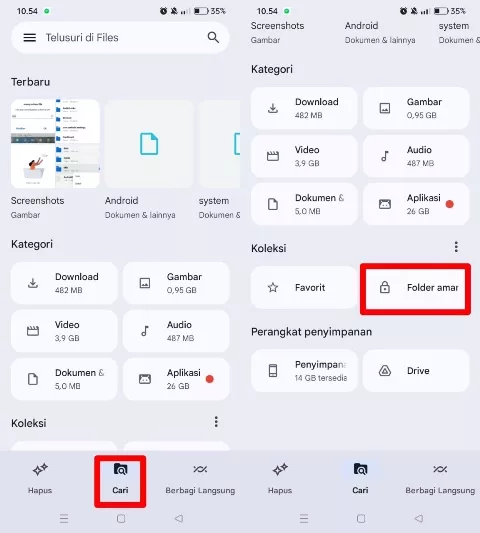Image resolution: width=480 pixels, height=533 pixels.
Task: Open Penyimpanan internal storage tile
Action: [304, 371]
